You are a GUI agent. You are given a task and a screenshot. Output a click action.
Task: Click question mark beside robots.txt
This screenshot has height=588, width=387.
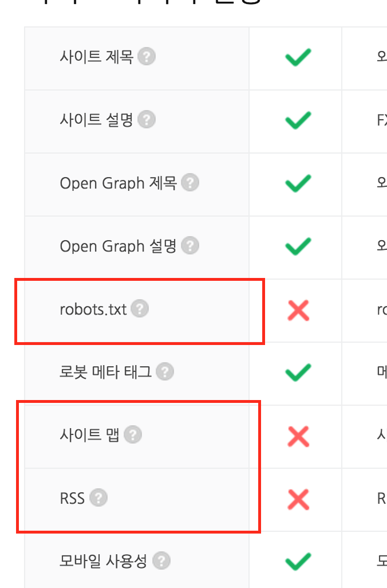[140, 309]
